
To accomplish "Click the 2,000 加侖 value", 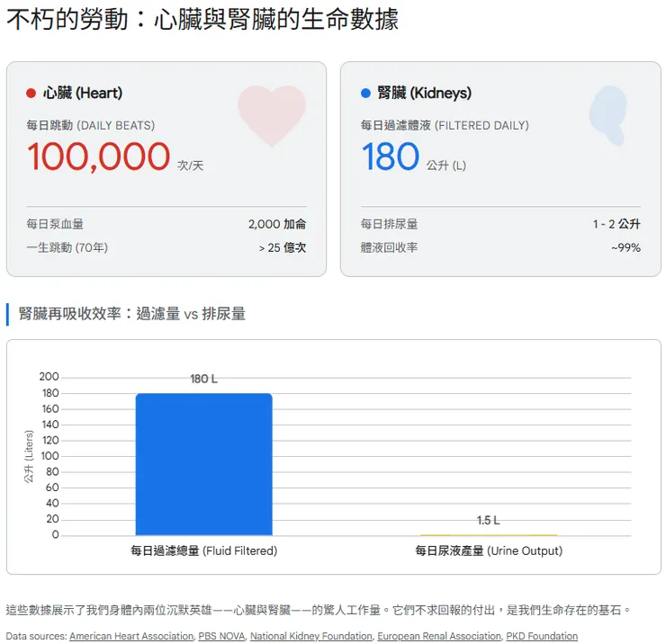I will [277, 224].
